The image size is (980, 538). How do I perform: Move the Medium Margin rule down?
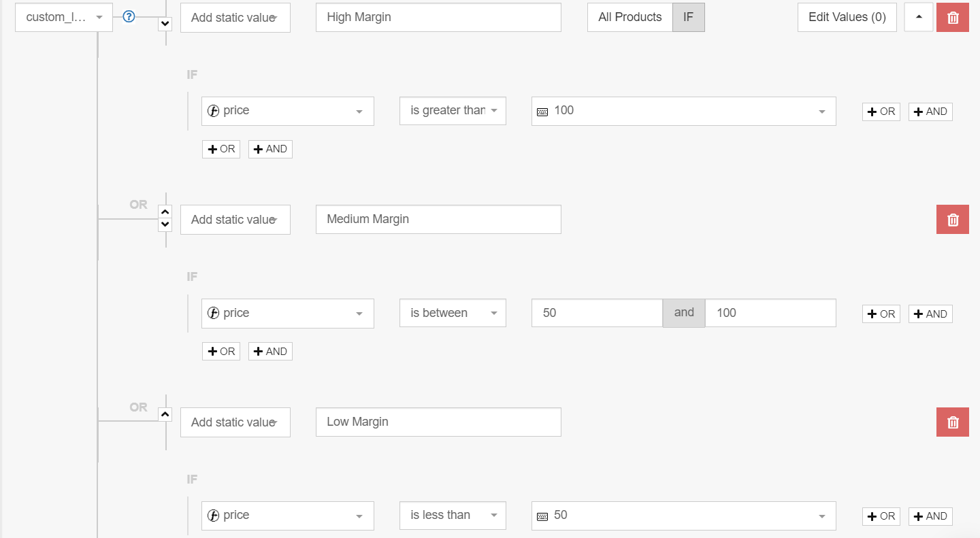[x=165, y=224]
